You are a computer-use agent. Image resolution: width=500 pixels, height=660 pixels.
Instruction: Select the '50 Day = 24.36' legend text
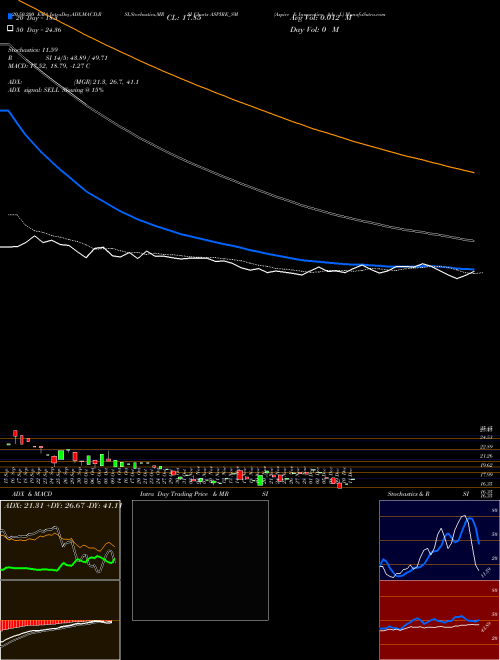pos(38,29)
